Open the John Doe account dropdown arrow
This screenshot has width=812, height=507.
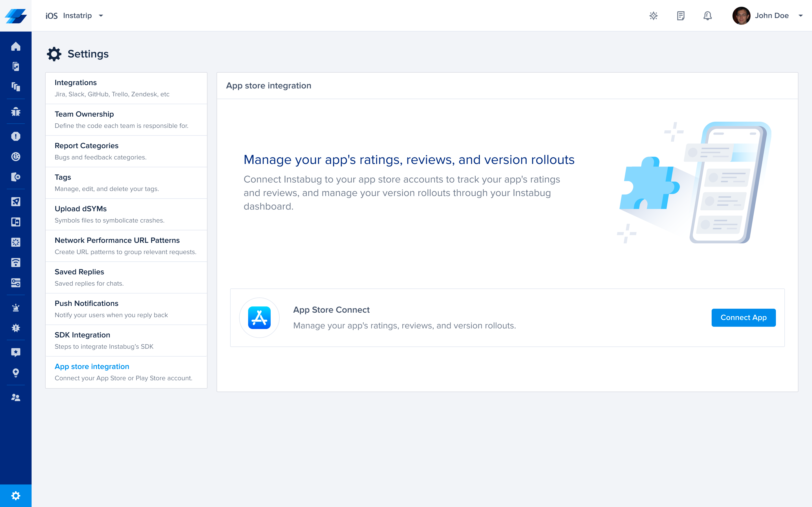pos(801,16)
